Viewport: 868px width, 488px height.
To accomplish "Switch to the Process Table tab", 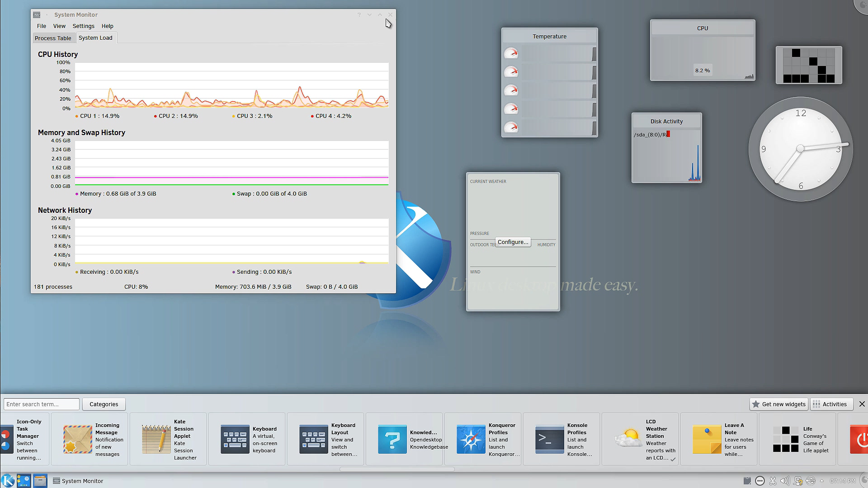I will click(53, 38).
